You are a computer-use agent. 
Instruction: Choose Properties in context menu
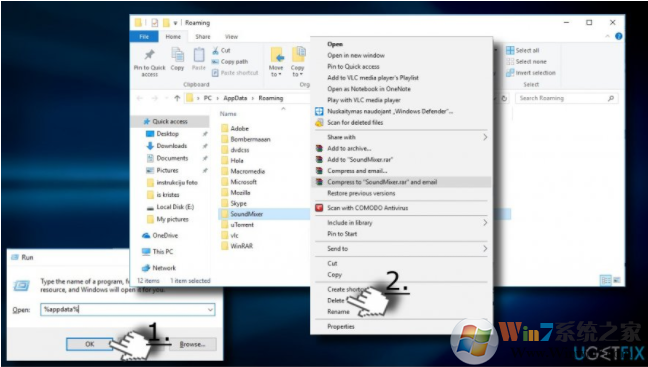[x=341, y=326]
